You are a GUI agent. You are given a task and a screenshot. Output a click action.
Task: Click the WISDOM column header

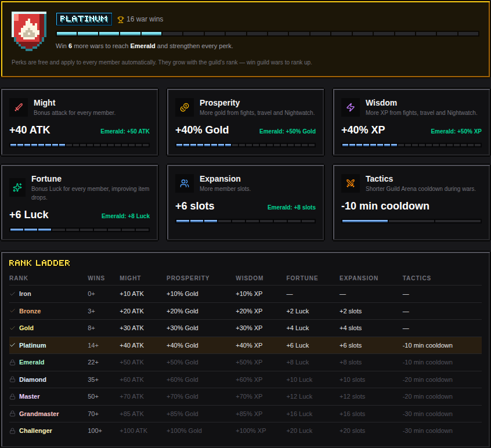250,278
